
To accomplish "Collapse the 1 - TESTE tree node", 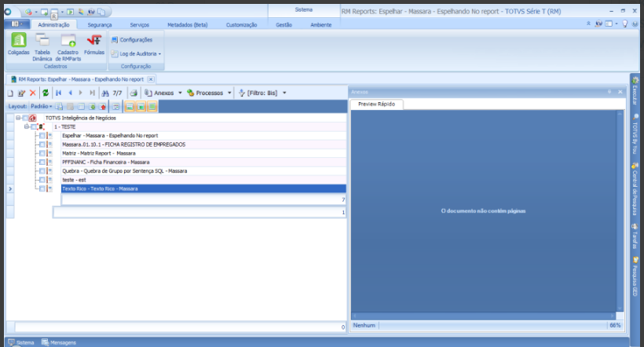I will [27, 126].
